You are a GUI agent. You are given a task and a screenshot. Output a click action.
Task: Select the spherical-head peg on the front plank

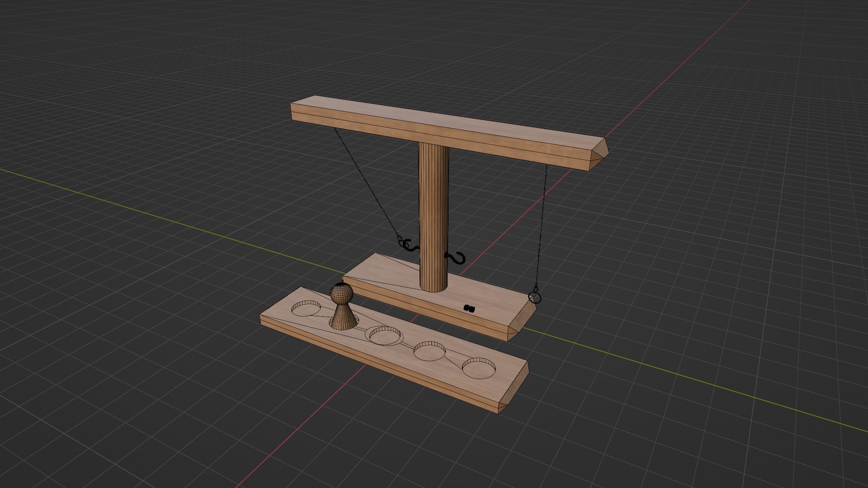point(343,307)
